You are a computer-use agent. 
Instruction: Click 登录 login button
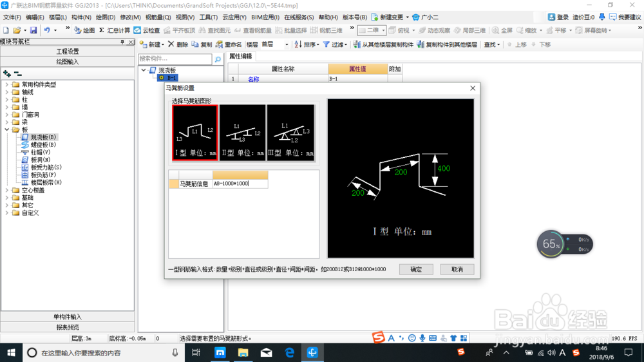coord(558,17)
